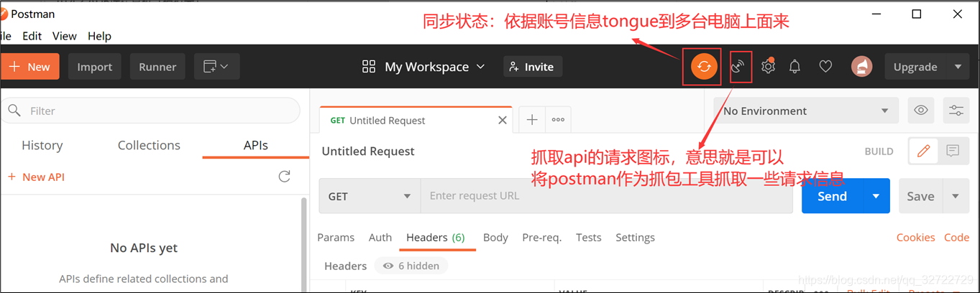Screen dimensions: 980x293
Task: Add a new request tab with plus
Action: 532,120
